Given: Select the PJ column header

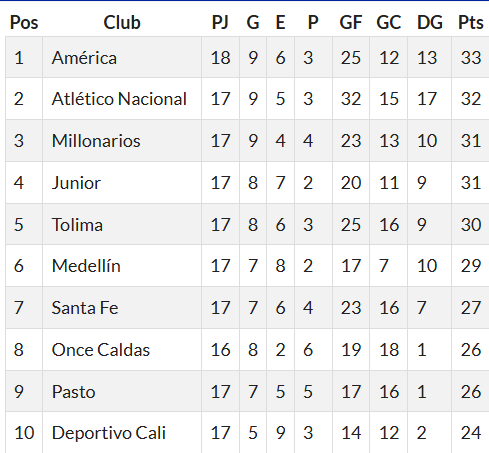Looking at the screenshot, I should [220, 23].
